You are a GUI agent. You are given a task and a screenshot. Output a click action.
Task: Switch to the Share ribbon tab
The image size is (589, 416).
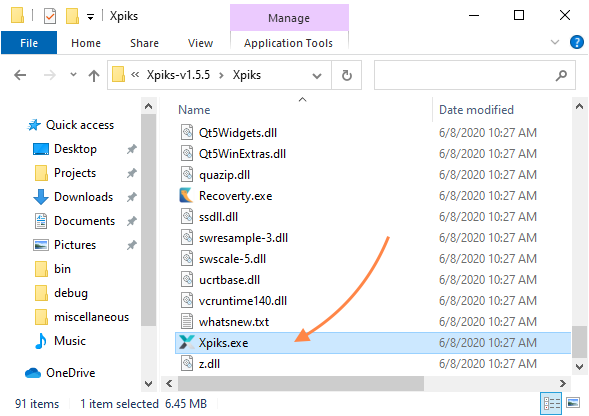(x=144, y=43)
